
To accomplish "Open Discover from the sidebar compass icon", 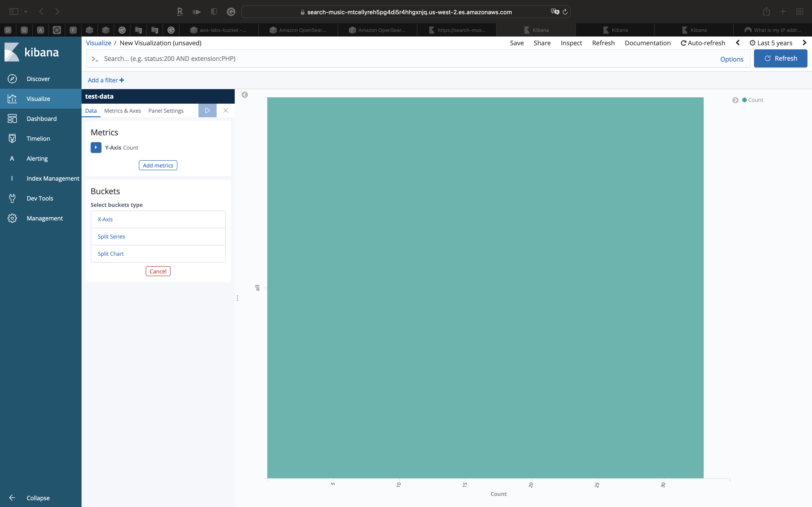I will coord(12,79).
